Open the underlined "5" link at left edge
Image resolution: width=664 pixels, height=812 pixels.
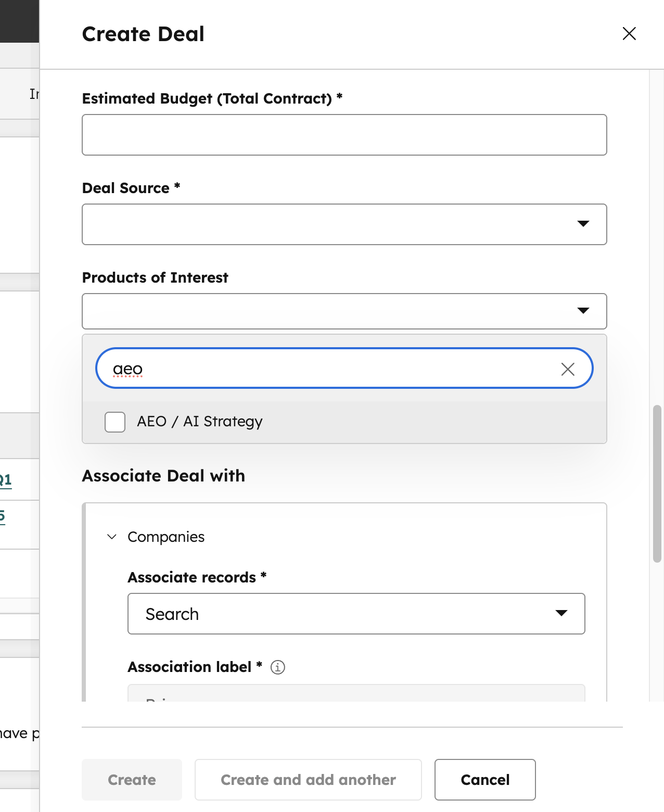coord(2,516)
